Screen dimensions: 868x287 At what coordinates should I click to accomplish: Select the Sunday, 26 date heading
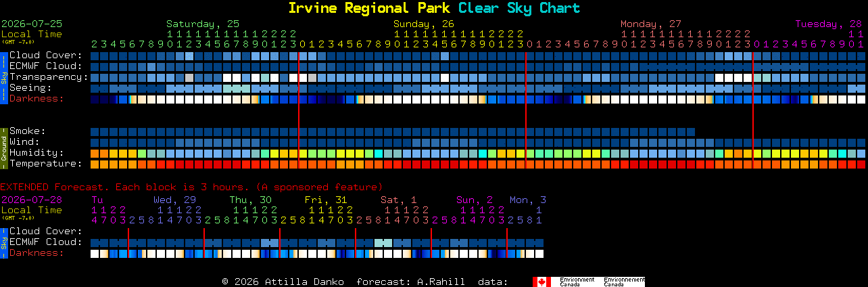point(424,24)
